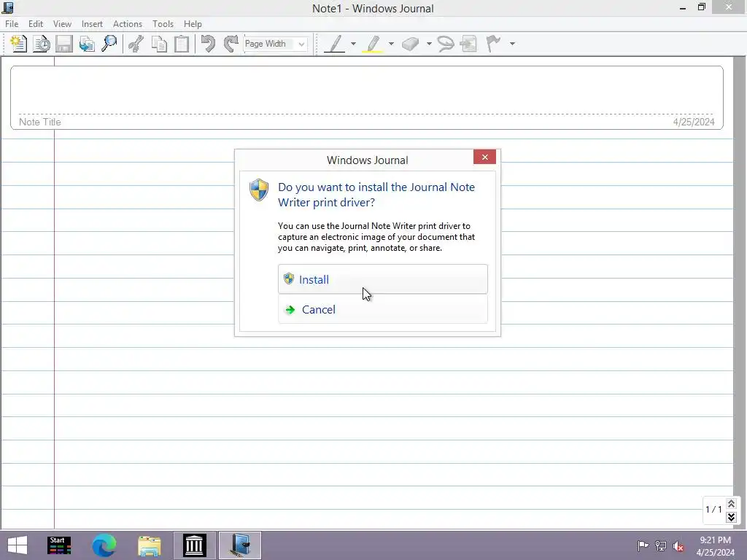This screenshot has height=560, width=747.
Task: Click the Flag tool icon
Action: pyautogui.click(x=494, y=44)
